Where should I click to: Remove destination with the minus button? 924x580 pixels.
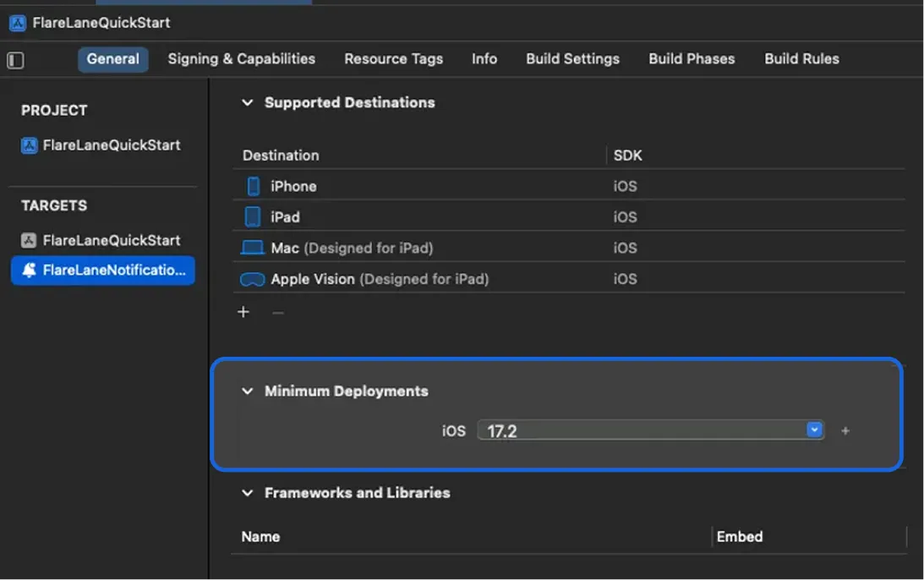tap(278, 312)
